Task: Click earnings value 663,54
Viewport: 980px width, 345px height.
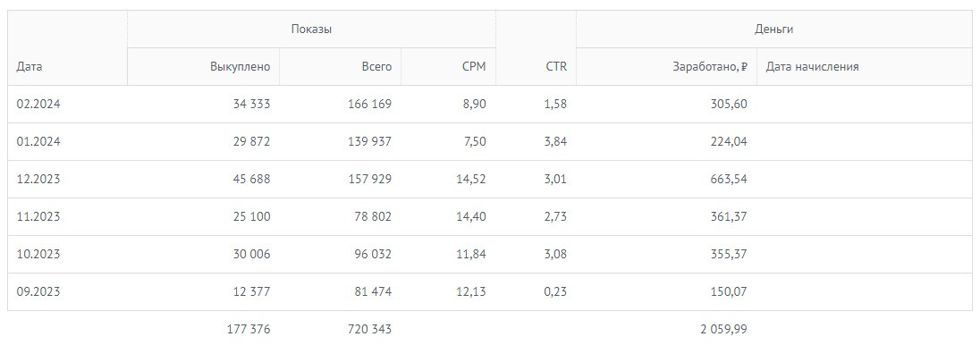Action: [x=729, y=180]
